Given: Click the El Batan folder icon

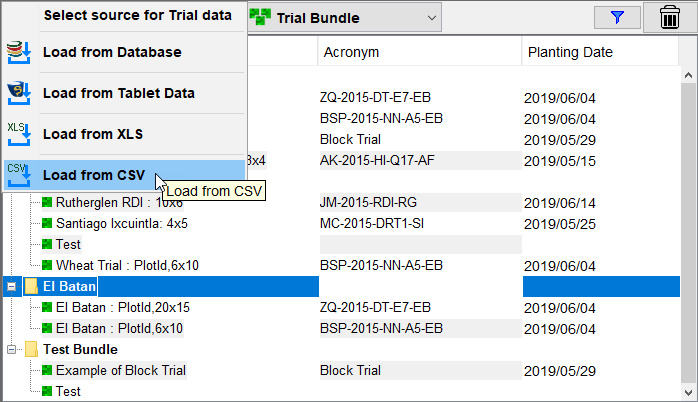Looking at the screenshot, I should [x=31, y=287].
